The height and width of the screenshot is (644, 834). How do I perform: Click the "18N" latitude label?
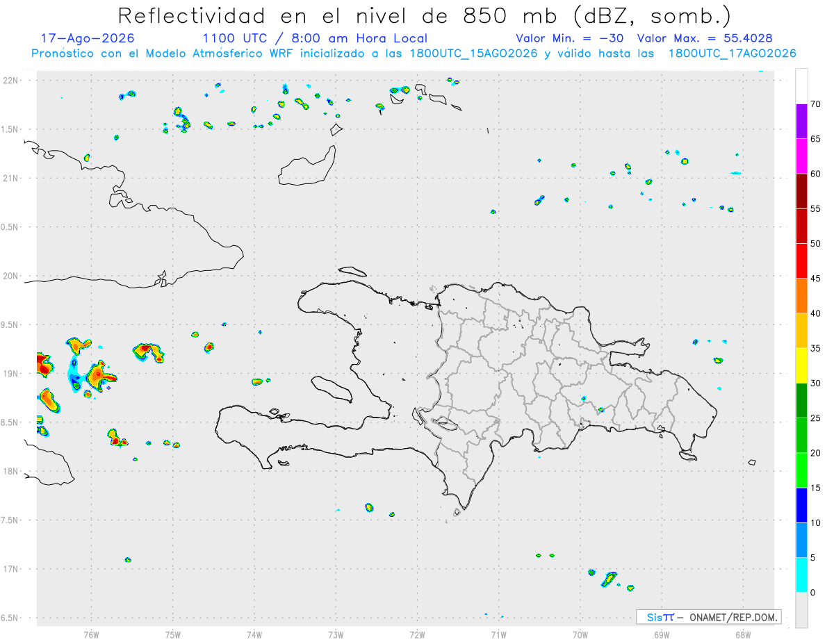[12, 472]
